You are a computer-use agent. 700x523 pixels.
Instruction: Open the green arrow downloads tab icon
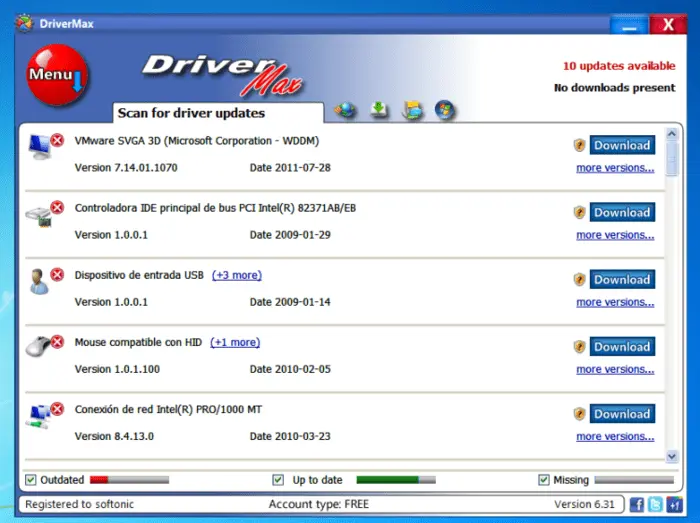(x=379, y=110)
